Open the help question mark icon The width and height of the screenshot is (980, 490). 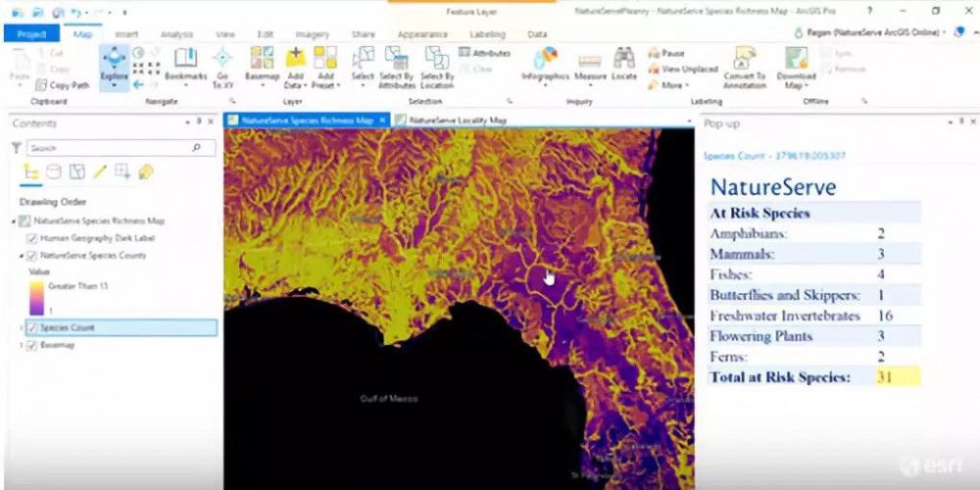(869, 11)
